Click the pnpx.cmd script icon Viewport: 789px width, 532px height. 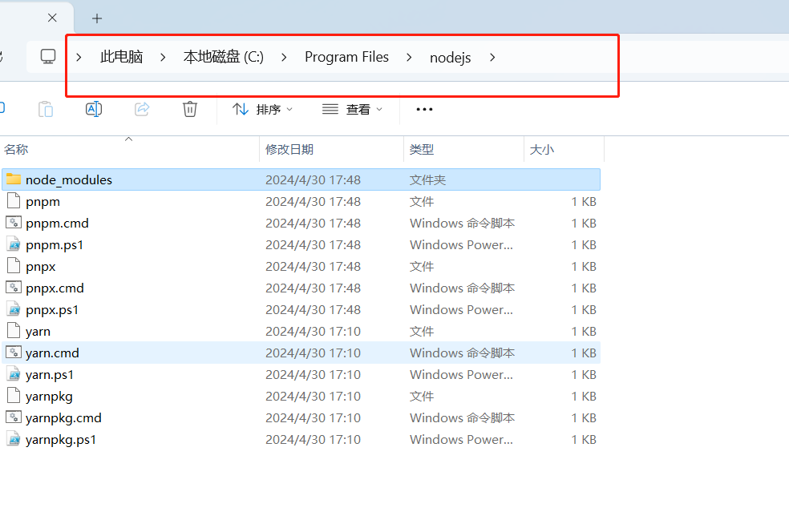tap(14, 287)
